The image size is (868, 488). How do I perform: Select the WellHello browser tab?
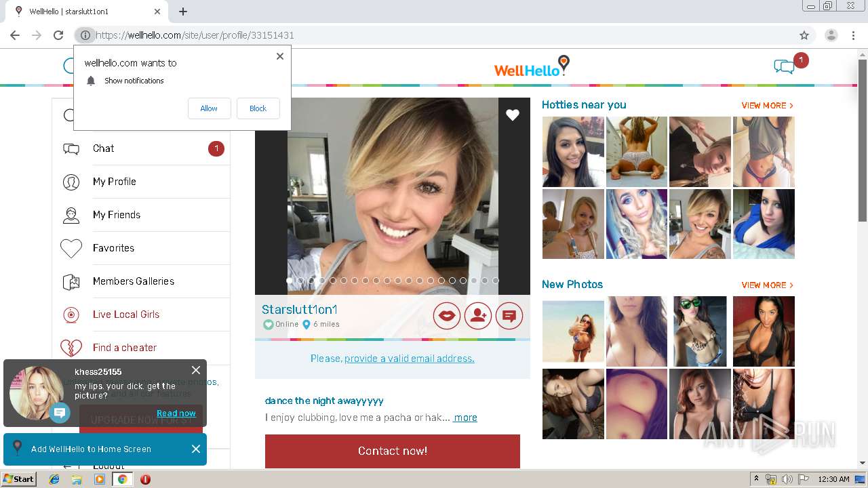87,12
